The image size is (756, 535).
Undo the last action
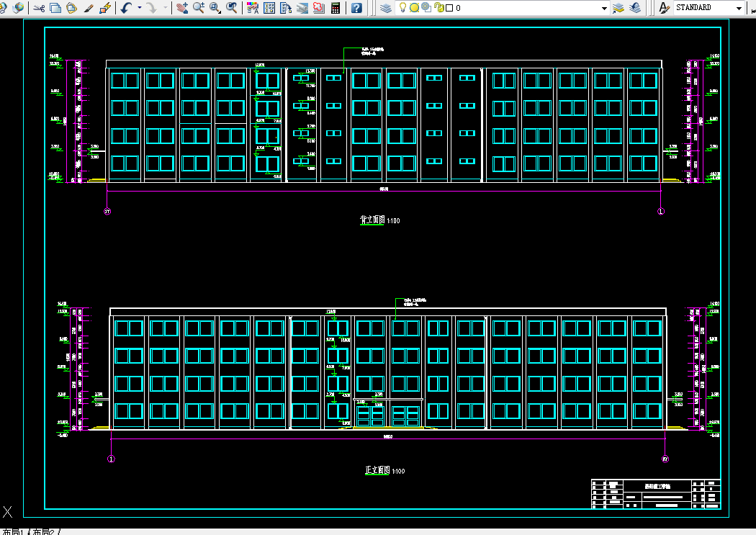126,8
